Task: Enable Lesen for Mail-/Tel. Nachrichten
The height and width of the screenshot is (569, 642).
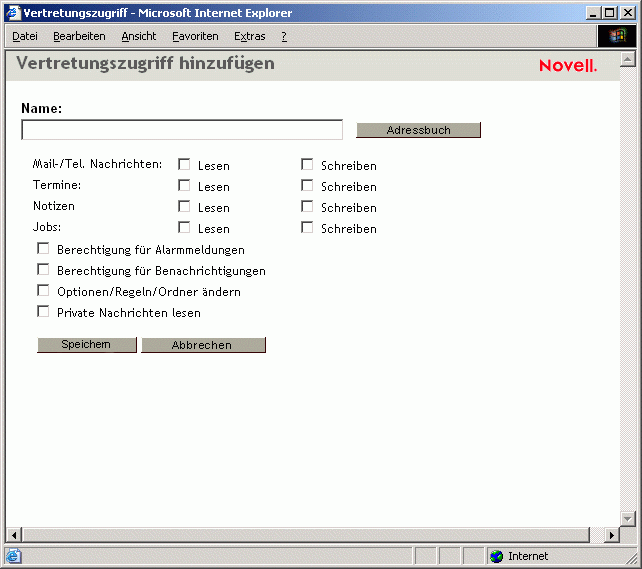Action: 184,165
